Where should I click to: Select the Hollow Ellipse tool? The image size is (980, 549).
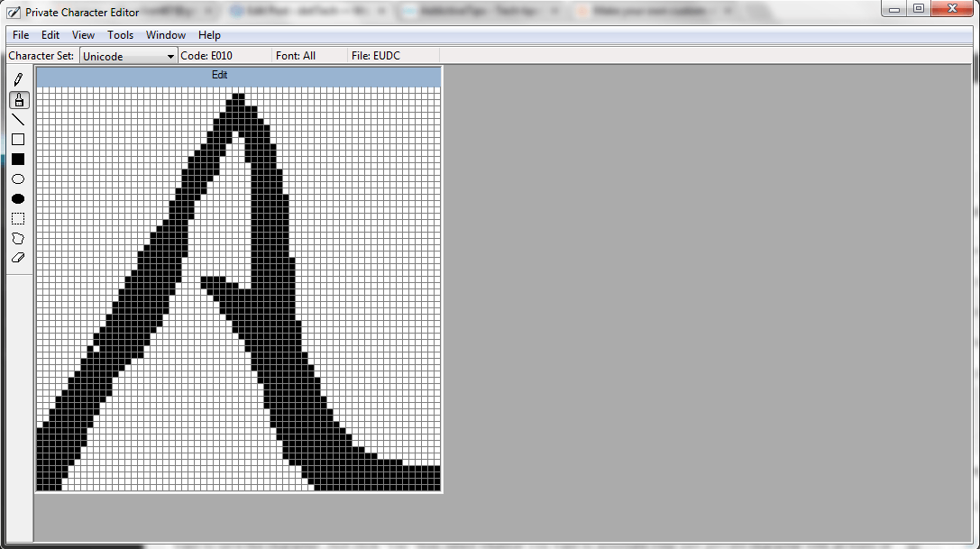click(x=18, y=179)
